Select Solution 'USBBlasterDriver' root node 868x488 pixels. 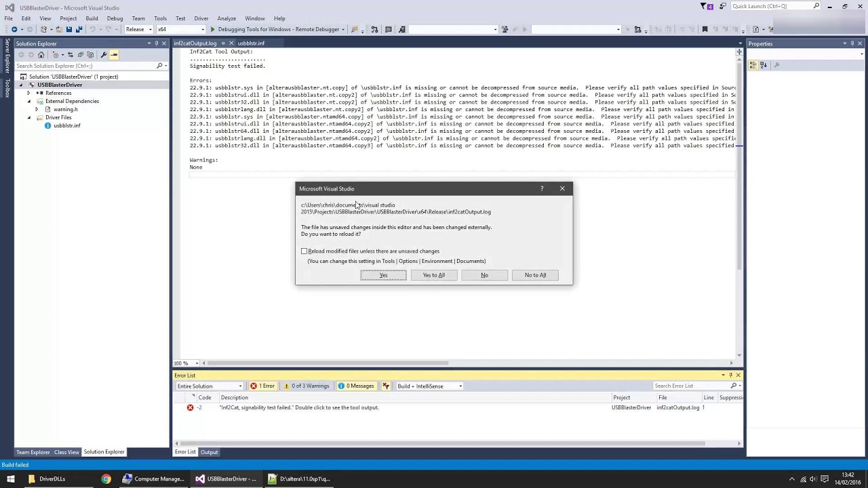click(x=73, y=77)
